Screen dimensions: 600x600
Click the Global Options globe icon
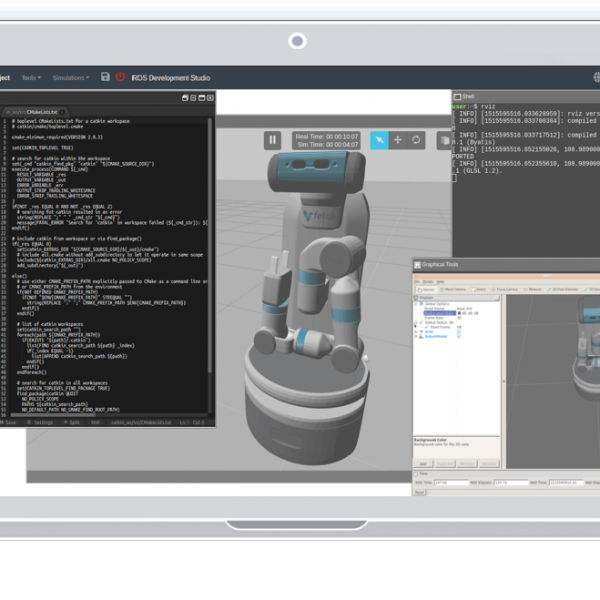point(421,304)
